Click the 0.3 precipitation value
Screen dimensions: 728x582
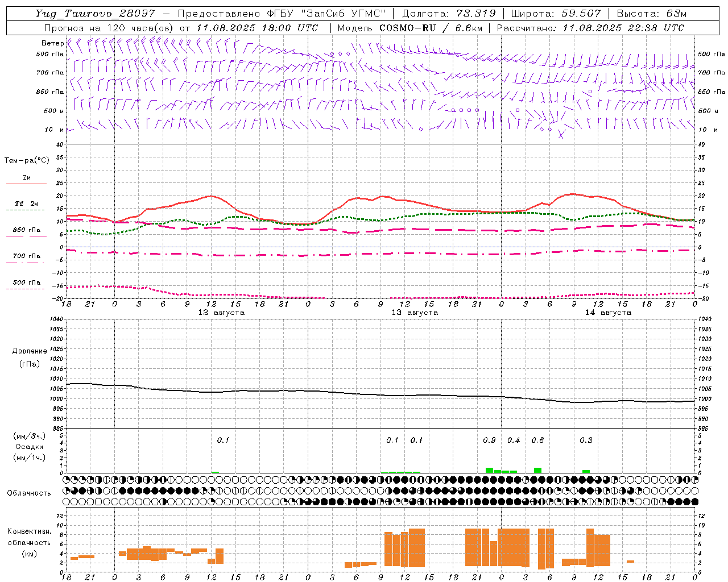point(586,440)
